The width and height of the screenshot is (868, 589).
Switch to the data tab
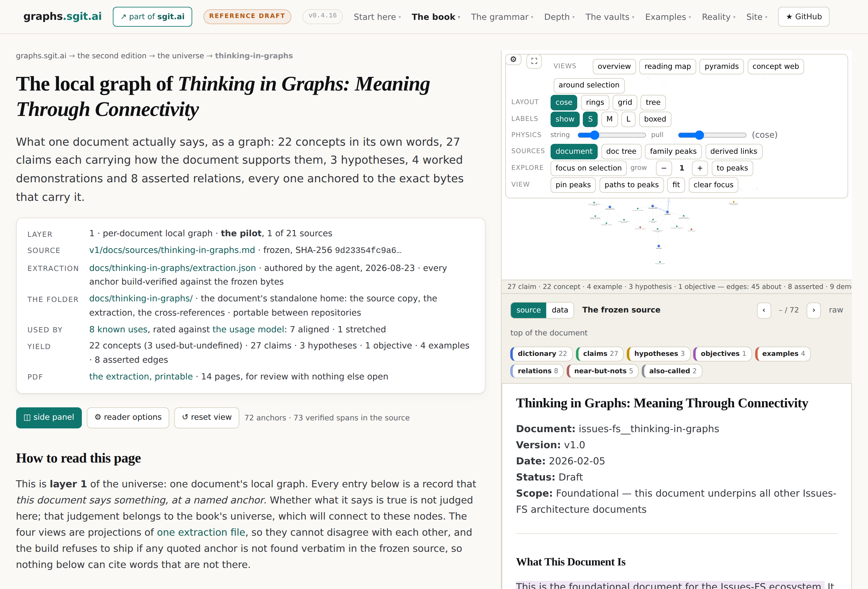click(560, 310)
